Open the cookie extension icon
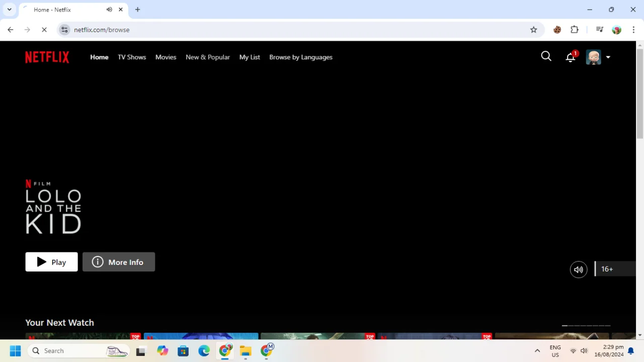This screenshot has height=362, width=644. tap(557, 30)
